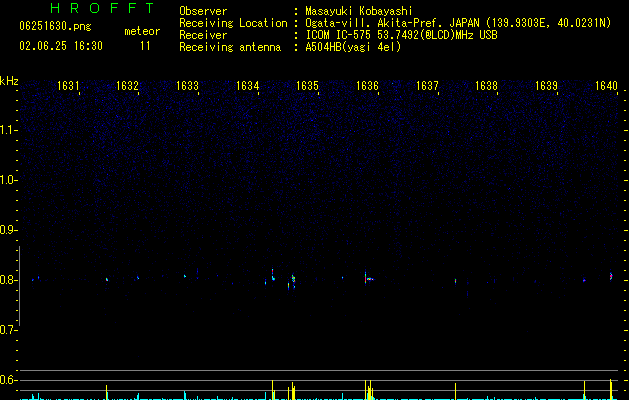Click the kHz axis unit label
This screenshot has height=400, width=629.
coord(9,81)
